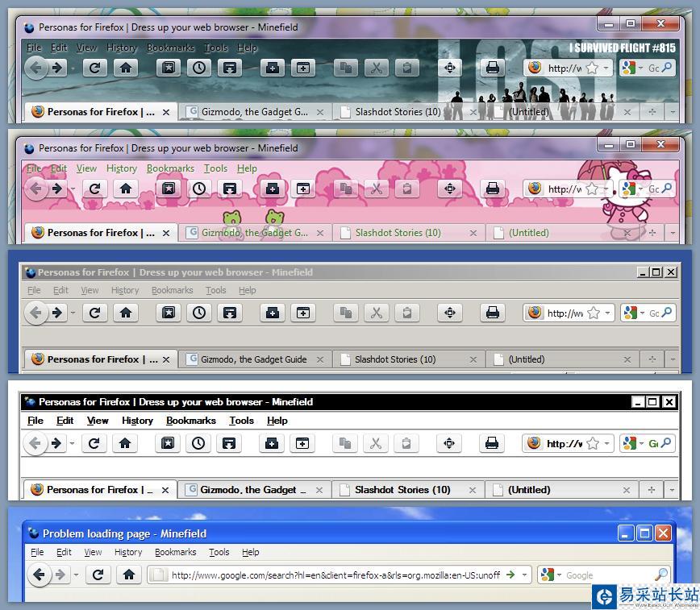Add new tab in gray classic window's tab bar
The height and width of the screenshot is (610, 700).
(x=652, y=359)
